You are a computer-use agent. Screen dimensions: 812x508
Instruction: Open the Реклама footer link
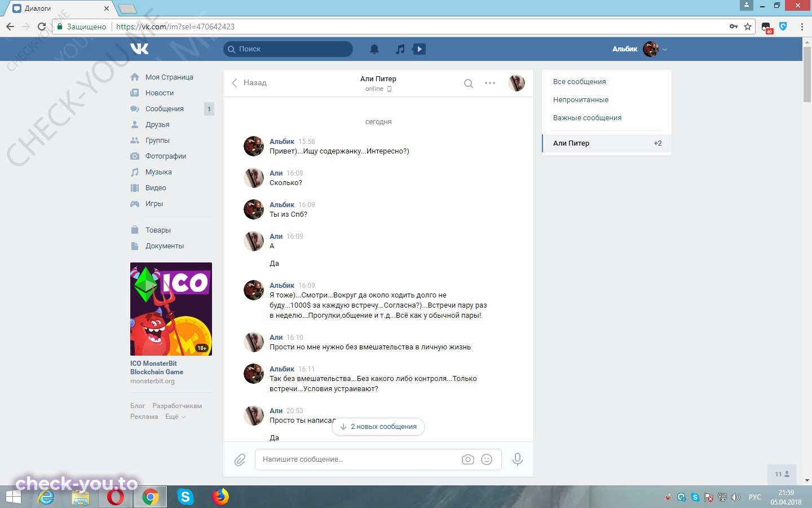[x=144, y=417]
